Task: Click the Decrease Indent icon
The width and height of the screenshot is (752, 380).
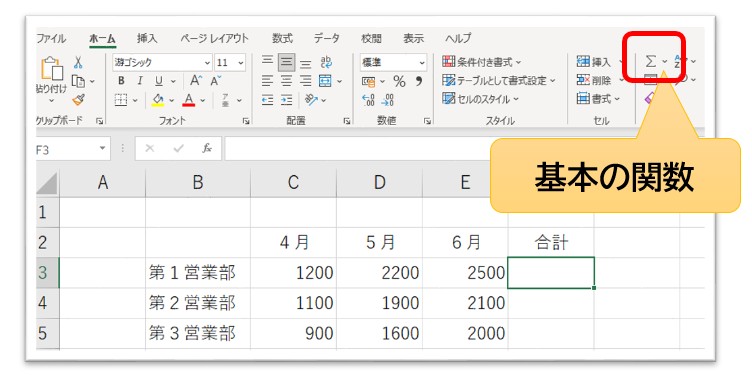Action: click(268, 100)
